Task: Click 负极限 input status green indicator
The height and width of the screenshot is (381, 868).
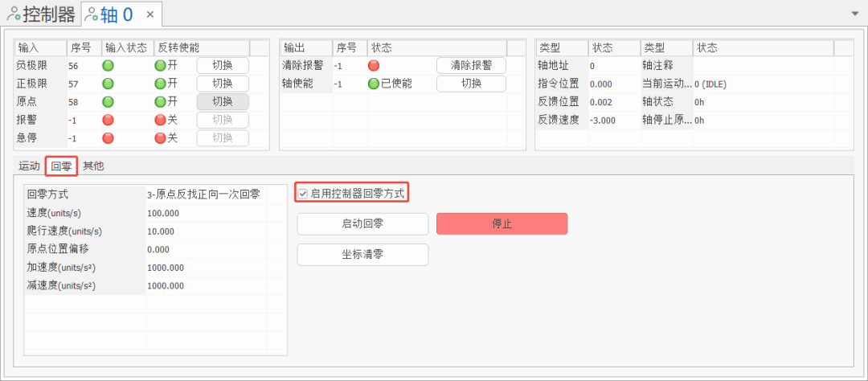Action: pos(108,66)
